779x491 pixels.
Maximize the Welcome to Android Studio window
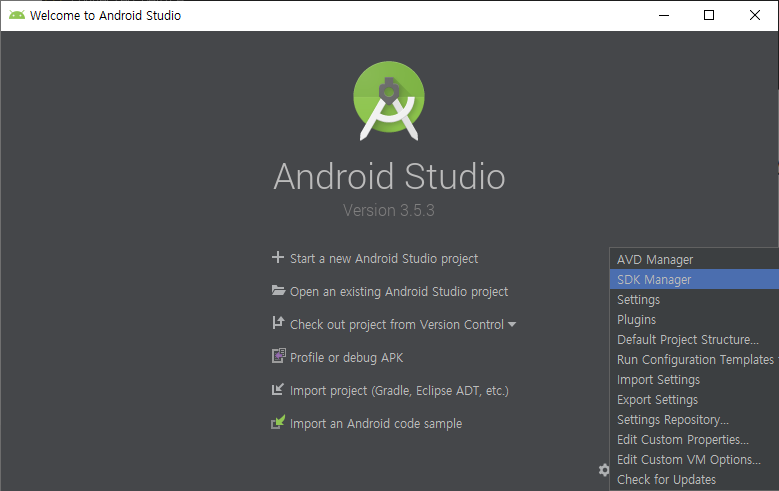[709, 15]
